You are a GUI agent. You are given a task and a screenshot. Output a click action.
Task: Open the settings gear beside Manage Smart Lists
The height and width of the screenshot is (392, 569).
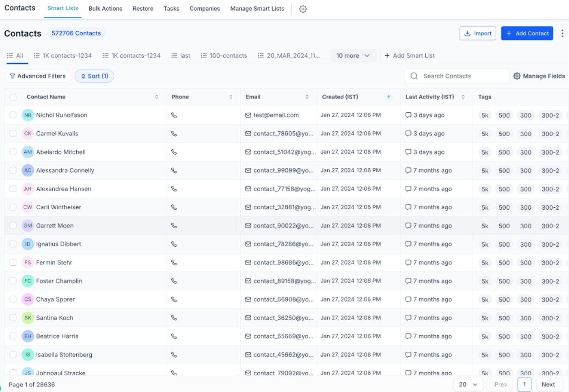click(303, 9)
